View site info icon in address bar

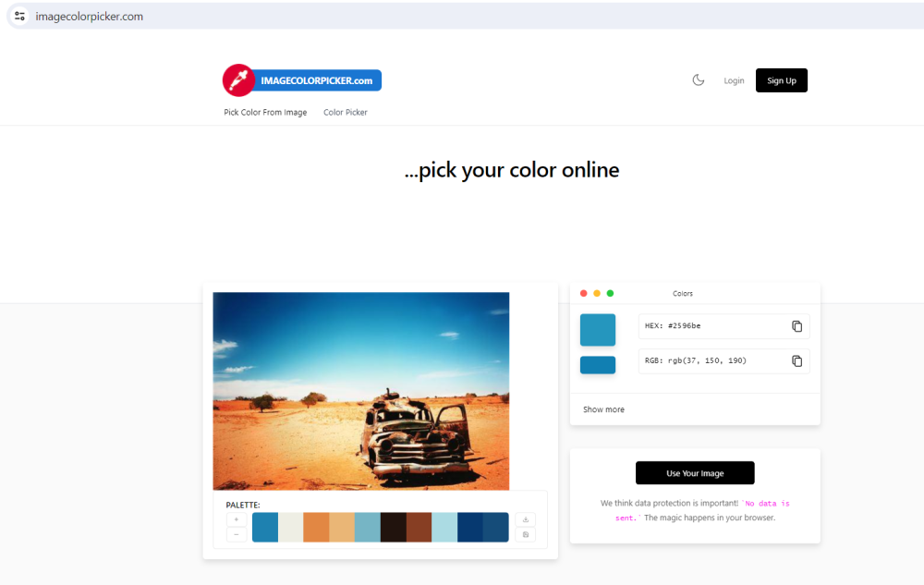[19, 16]
